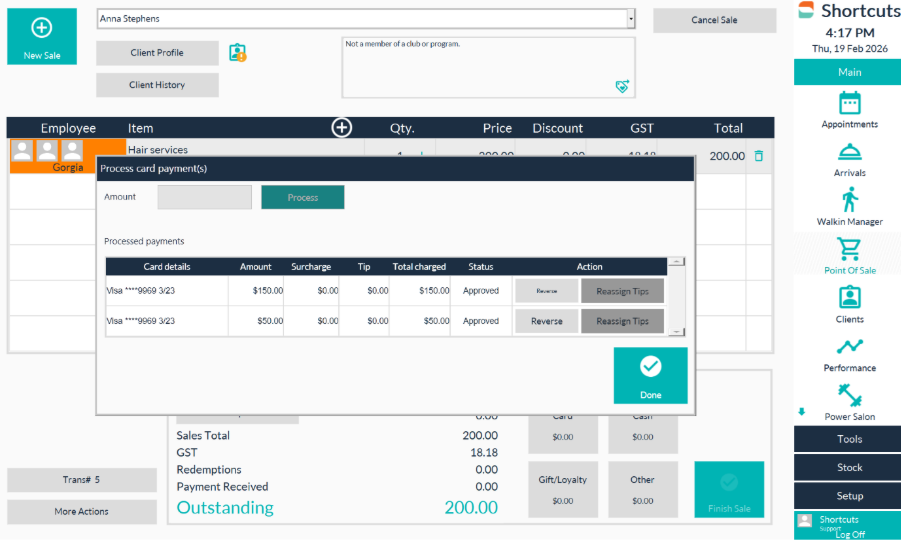Expand the Anna Stephens client dropdown
Viewport: 901px width, 540px height.
(x=630, y=19)
